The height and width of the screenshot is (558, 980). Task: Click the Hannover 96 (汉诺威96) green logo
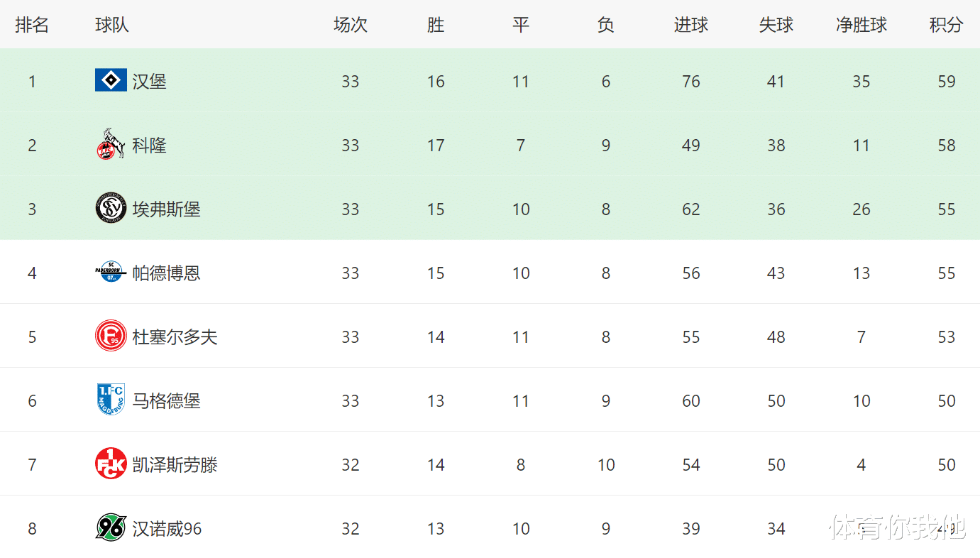(111, 527)
